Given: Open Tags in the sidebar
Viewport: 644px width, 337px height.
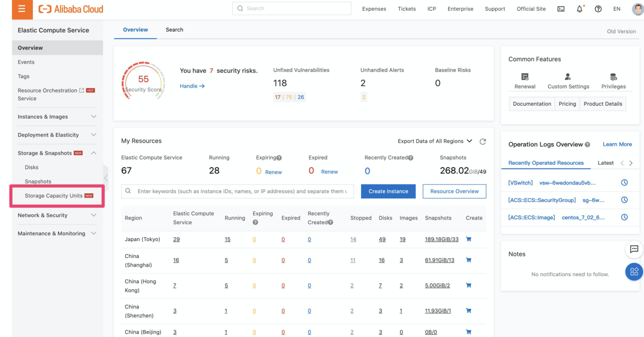Looking at the screenshot, I should coord(24,76).
